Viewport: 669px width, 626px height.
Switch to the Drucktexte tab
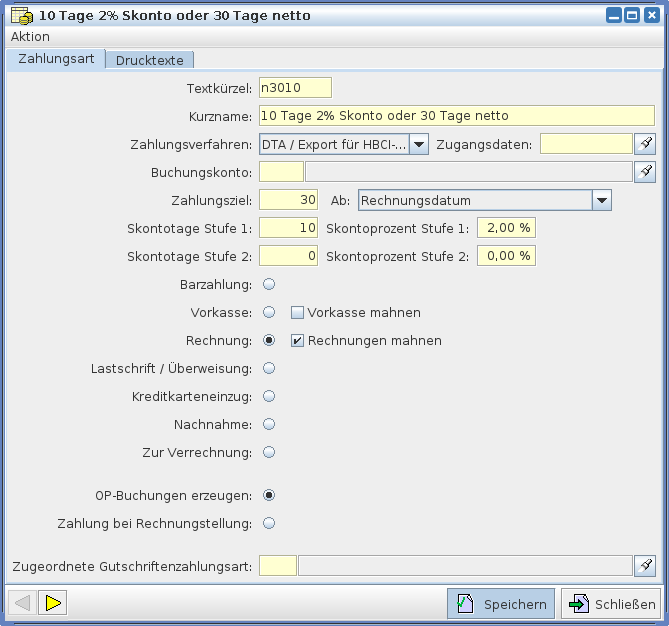coord(150,60)
